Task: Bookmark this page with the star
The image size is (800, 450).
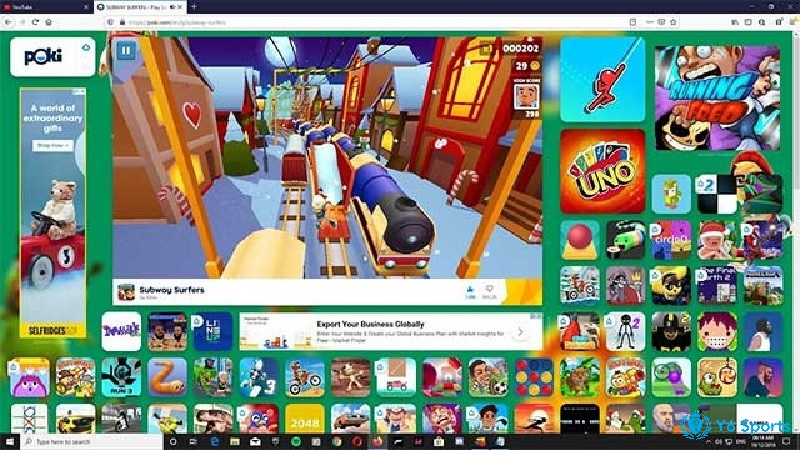Action: pyautogui.click(x=673, y=22)
